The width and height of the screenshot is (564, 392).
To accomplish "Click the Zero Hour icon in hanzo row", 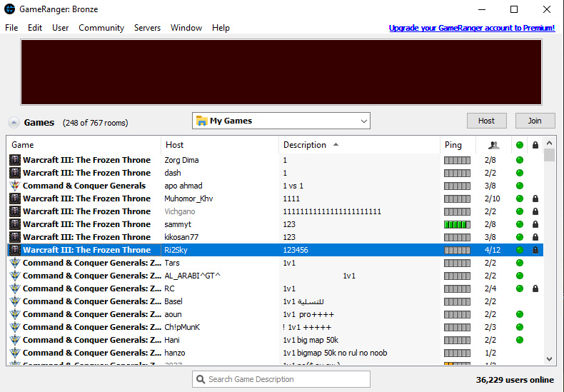I will pyautogui.click(x=15, y=353).
